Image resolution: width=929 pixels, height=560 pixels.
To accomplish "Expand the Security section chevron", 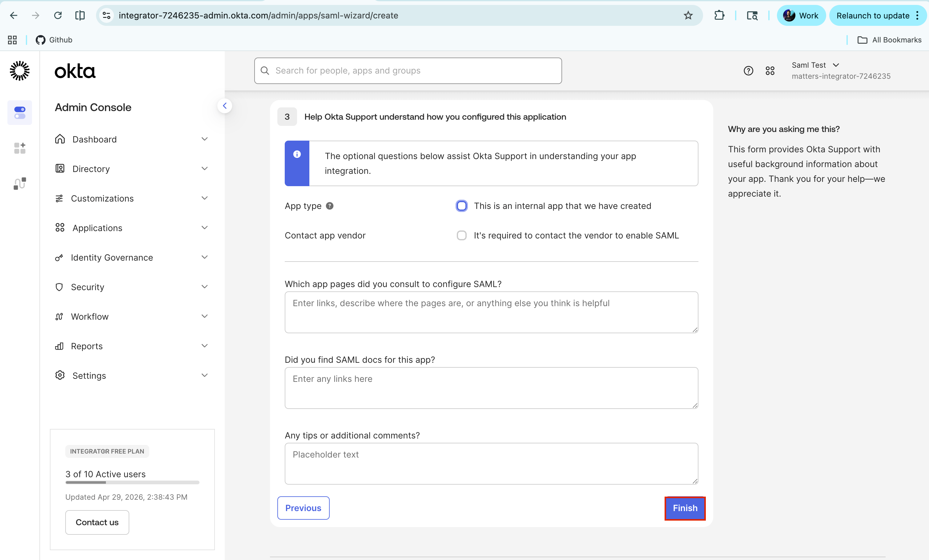I will click(205, 287).
